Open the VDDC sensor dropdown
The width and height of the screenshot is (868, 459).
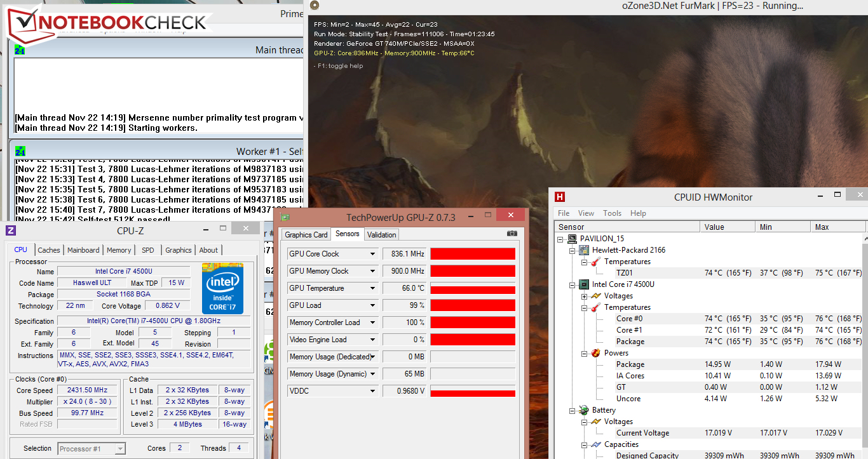click(373, 391)
